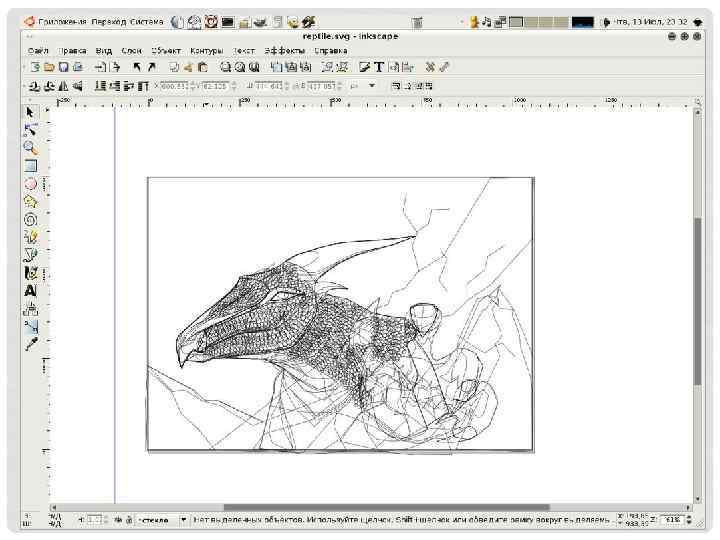Select the Star polygon tool
720x540 pixels.
pos(30,201)
